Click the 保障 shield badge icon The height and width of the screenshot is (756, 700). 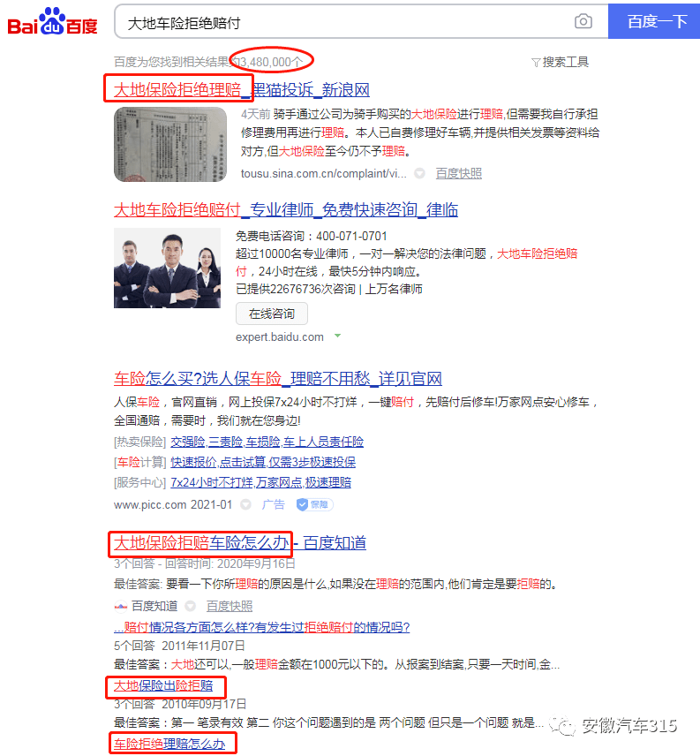314,505
